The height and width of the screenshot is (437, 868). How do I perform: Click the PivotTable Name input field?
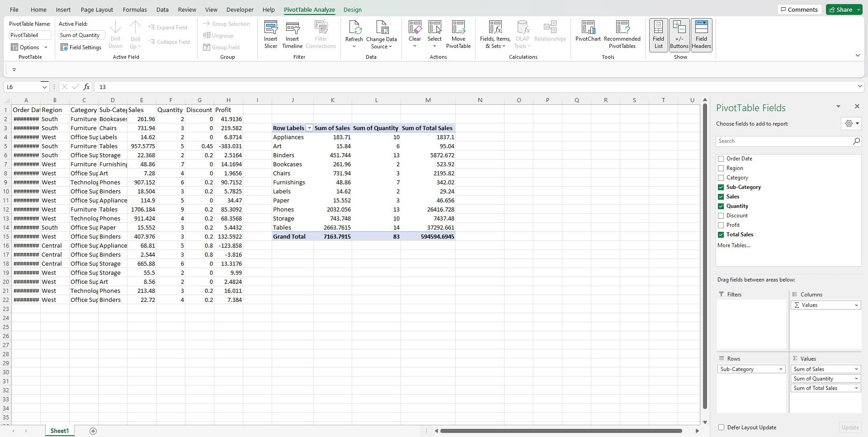coord(30,35)
